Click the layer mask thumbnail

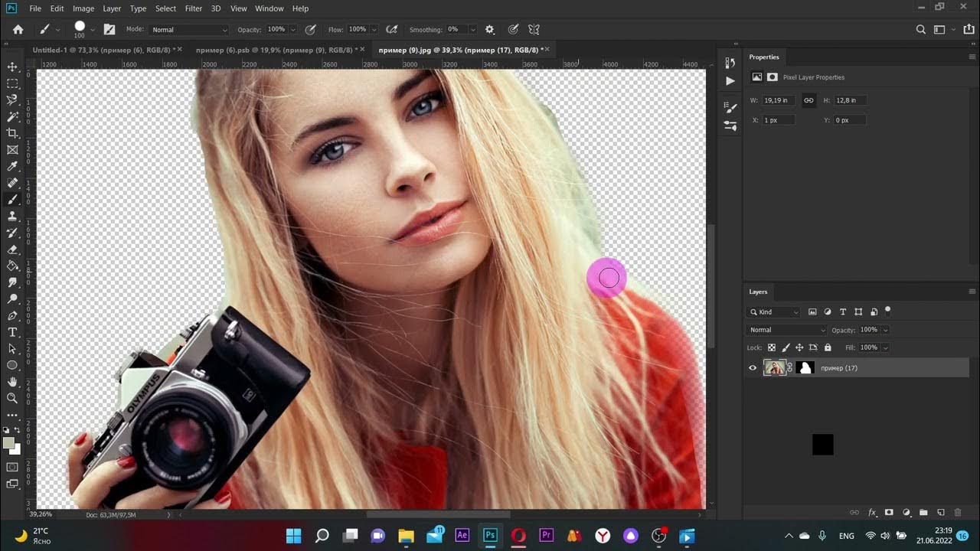tap(804, 368)
